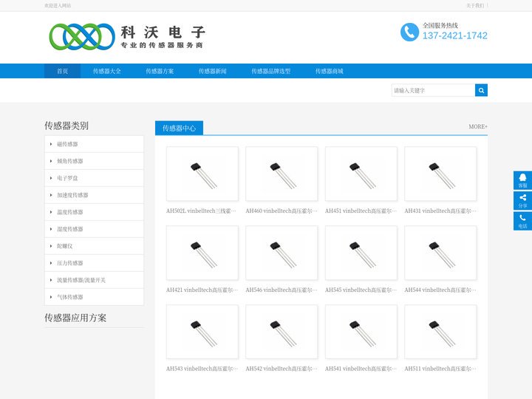Click the 科沃电子 interlocking rings logo
Image resolution: width=532 pixels, height=399 pixels.
(x=82, y=36)
